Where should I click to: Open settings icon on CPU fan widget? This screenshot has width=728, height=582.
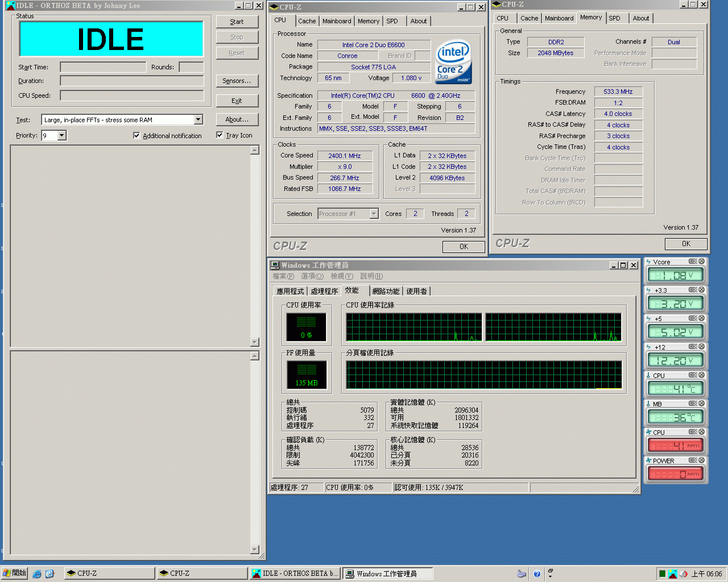[x=693, y=432]
